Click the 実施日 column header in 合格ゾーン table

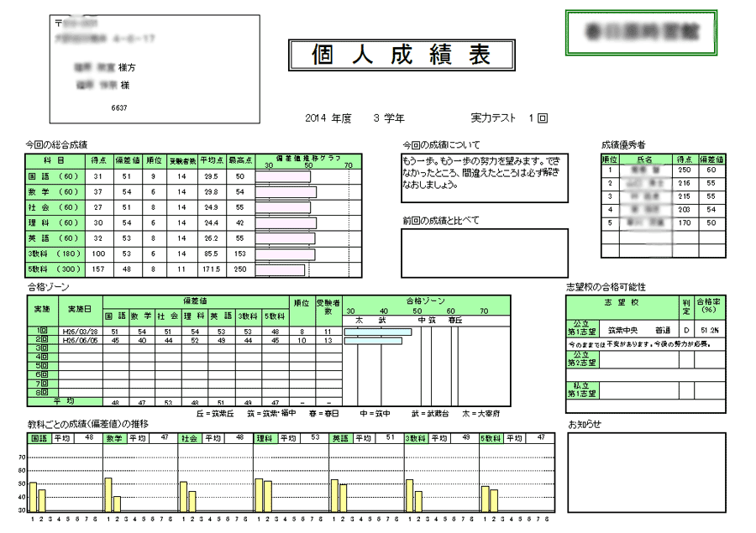[80, 308]
